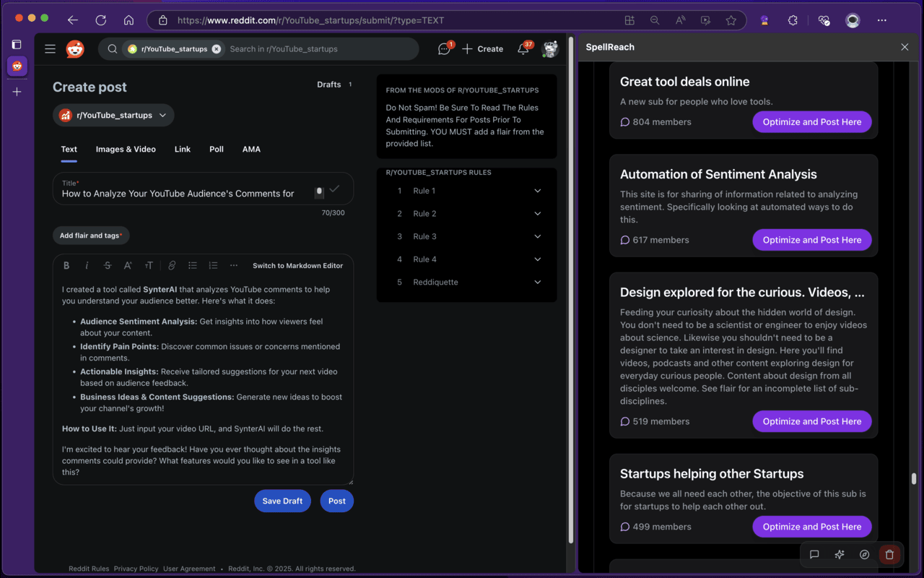Select the Text post tab
The width and height of the screenshot is (924, 578).
point(69,149)
